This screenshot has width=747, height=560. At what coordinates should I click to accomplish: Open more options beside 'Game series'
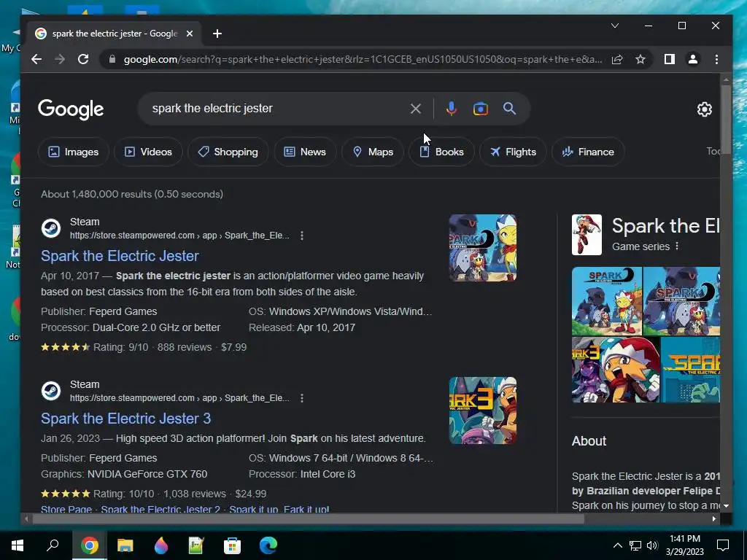(x=677, y=246)
